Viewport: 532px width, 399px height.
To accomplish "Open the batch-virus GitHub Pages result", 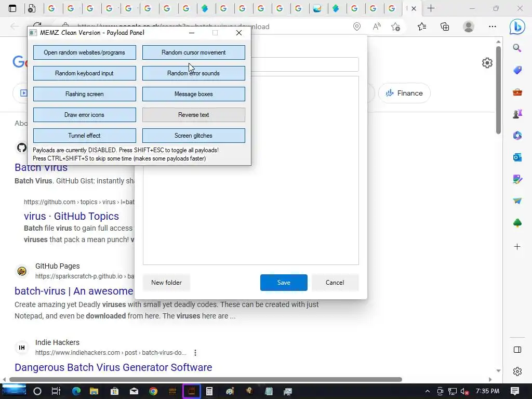I will [x=74, y=291].
